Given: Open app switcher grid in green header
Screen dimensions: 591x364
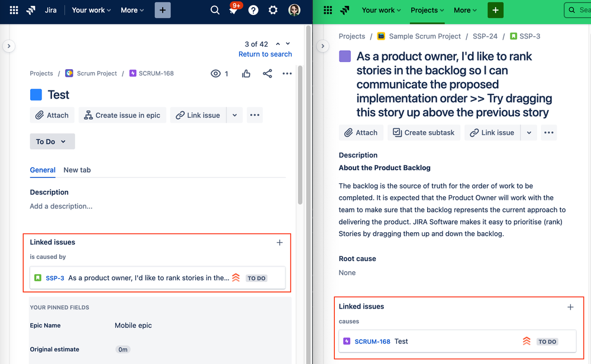Looking at the screenshot, I should tap(328, 10).
